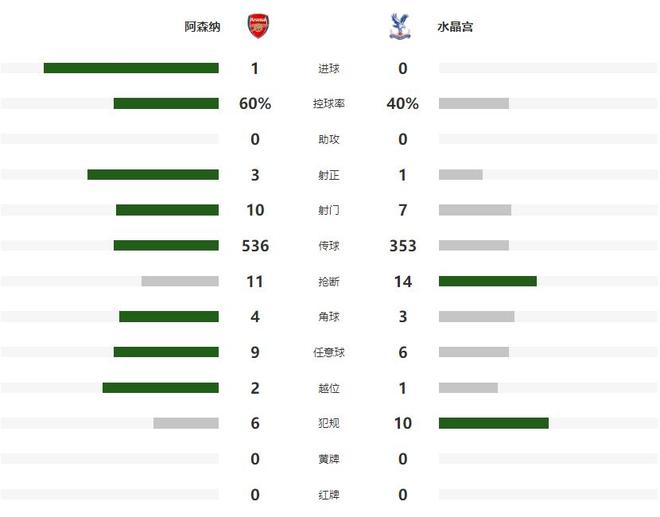Screen dimensions: 660x517
Task: Click the 越位 stat label
Action: pos(329,388)
